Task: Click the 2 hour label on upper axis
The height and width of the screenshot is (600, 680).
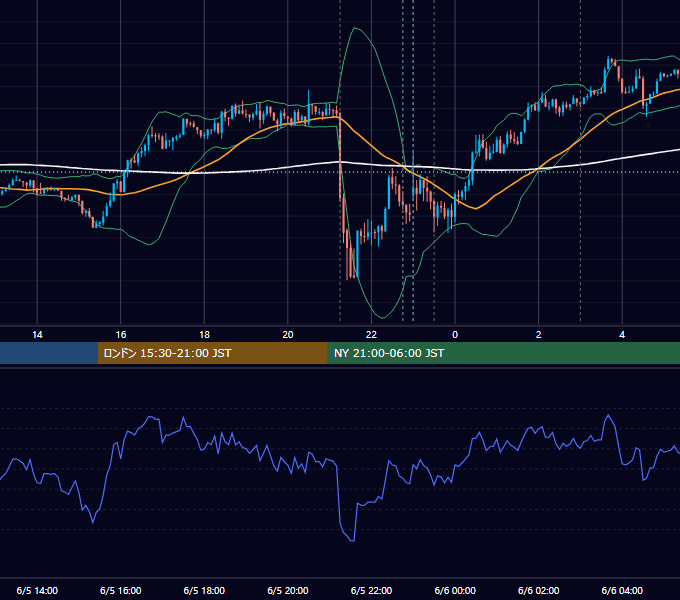Action: pos(539,335)
